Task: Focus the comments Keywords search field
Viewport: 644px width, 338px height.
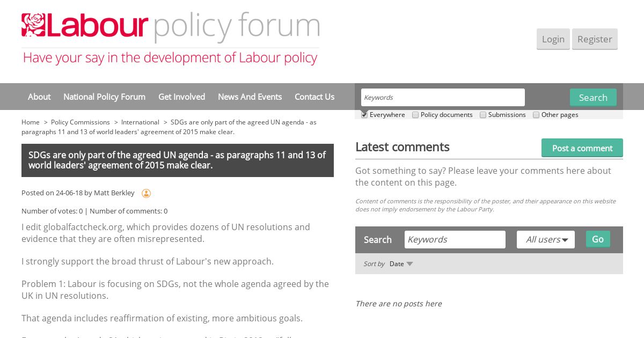Action: 455,239
